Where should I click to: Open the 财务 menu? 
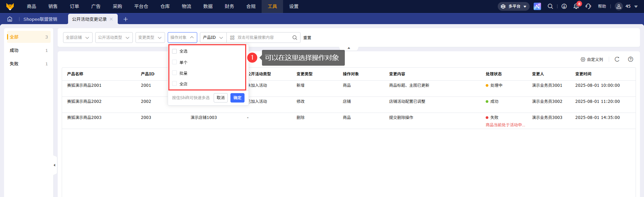[229, 6]
